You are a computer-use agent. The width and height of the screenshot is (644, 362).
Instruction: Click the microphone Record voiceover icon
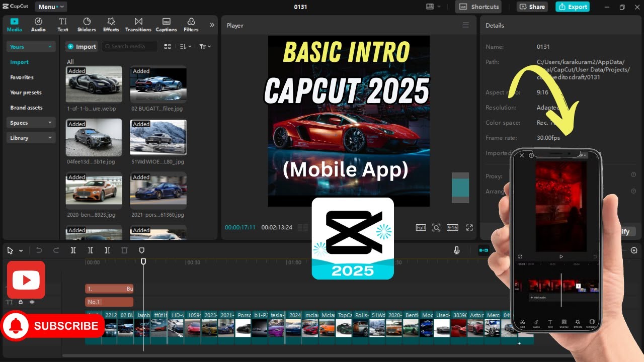point(457,250)
